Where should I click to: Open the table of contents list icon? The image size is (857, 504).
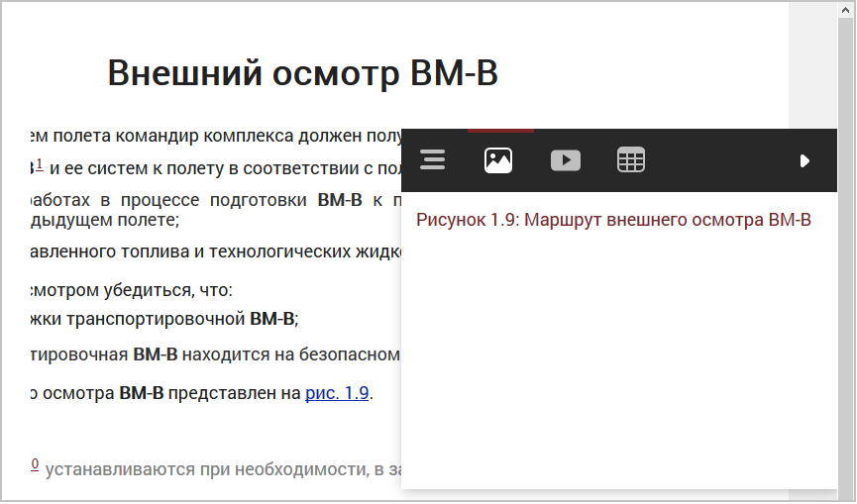click(x=433, y=160)
